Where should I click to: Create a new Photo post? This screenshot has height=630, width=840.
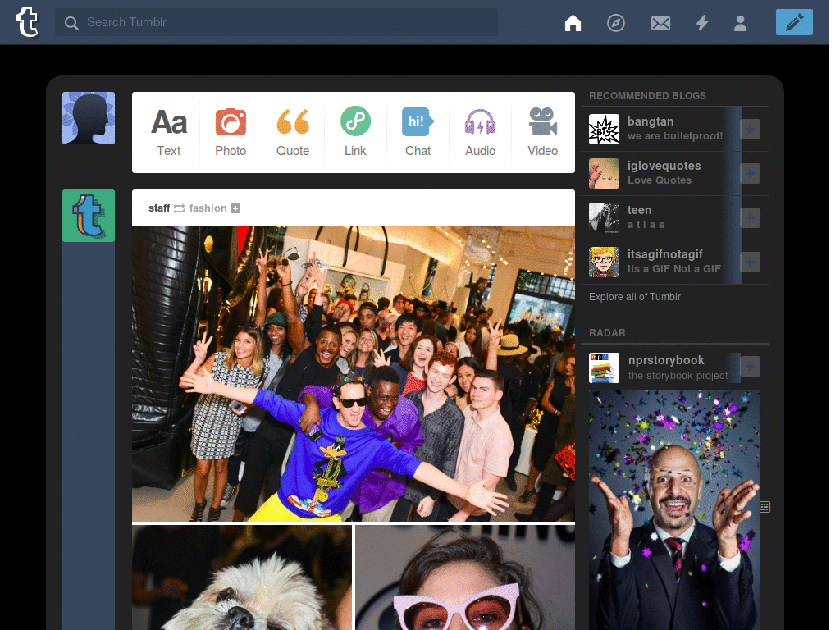click(x=231, y=132)
